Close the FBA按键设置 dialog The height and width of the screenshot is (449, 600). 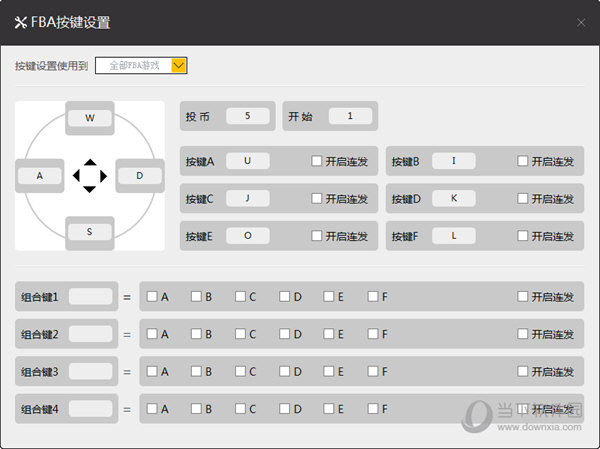(581, 23)
